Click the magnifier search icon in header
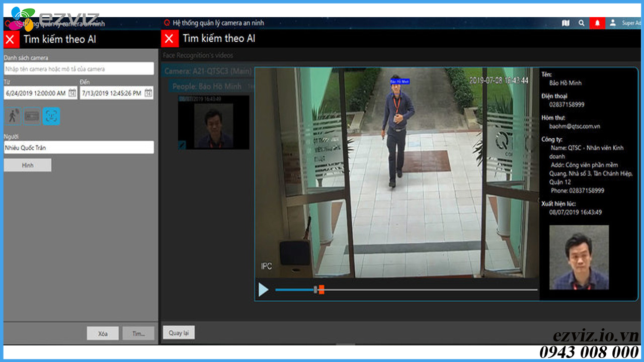The image size is (644, 362). pyautogui.click(x=581, y=23)
